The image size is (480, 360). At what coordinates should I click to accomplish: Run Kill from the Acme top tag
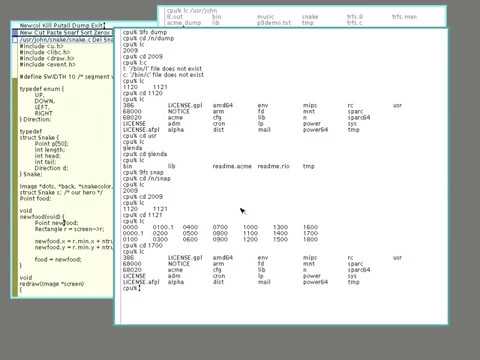(x=46, y=26)
